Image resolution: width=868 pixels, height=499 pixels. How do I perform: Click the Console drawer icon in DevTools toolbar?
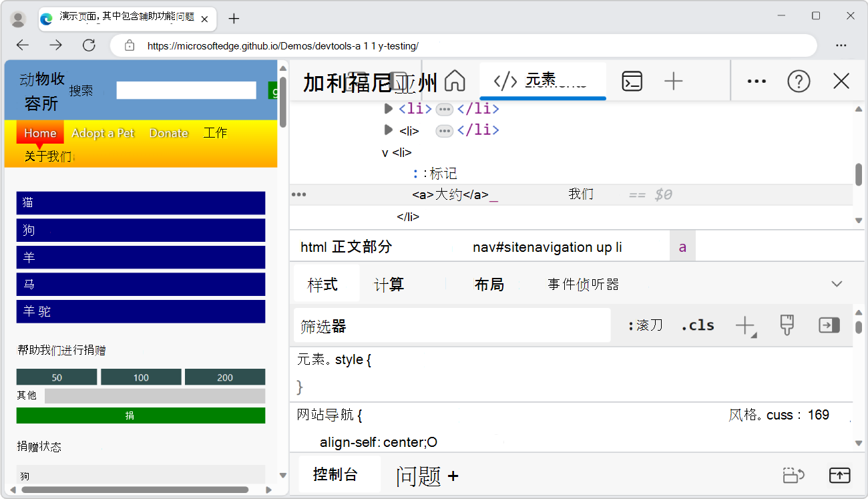pyautogui.click(x=632, y=81)
